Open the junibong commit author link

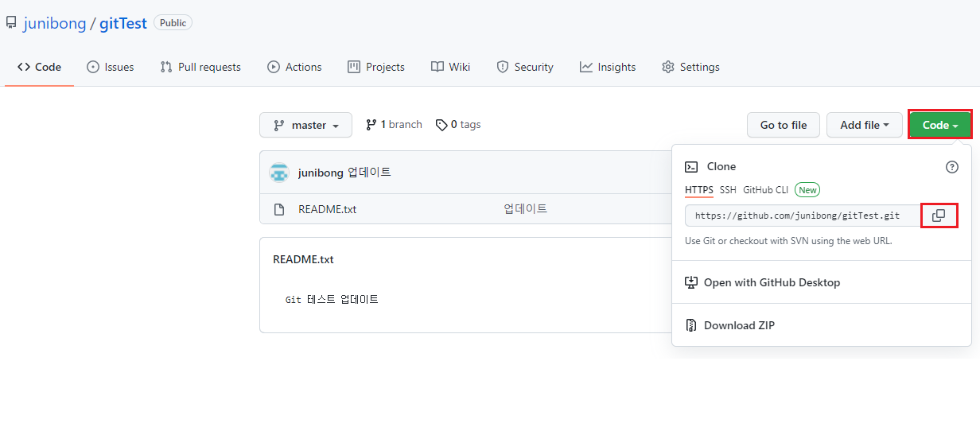(x=321, y=173)
